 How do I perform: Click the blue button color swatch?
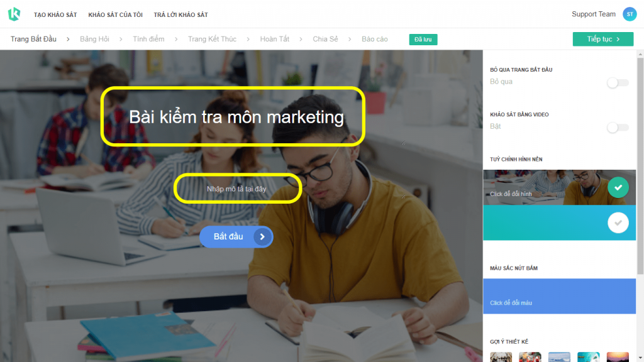[559, 296]
